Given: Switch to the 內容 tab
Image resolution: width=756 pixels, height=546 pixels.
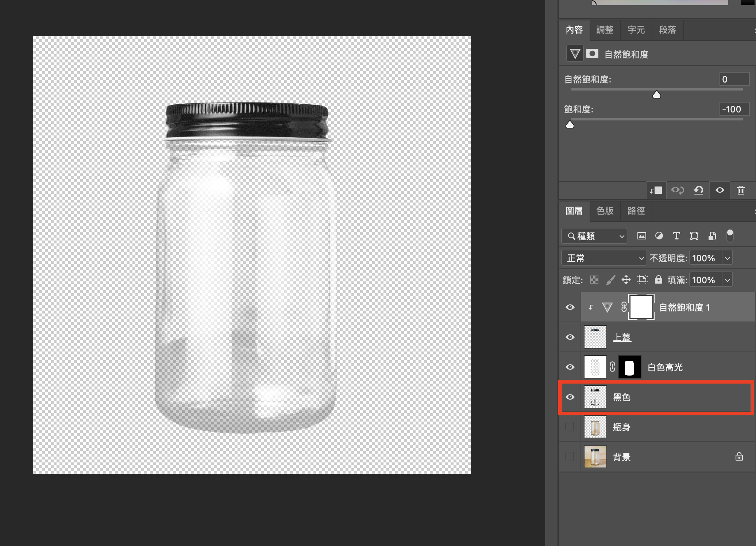Looking at the screenshot, I should click(x=574, y=30).
